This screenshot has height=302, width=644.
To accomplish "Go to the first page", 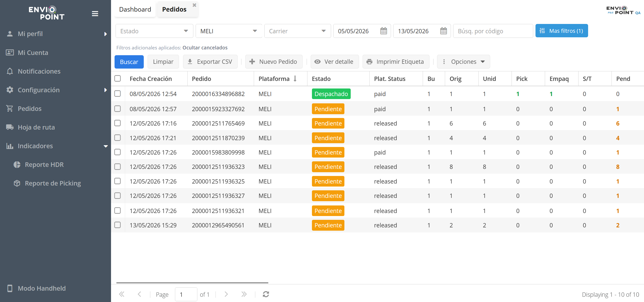I will (x=122, y=294).
